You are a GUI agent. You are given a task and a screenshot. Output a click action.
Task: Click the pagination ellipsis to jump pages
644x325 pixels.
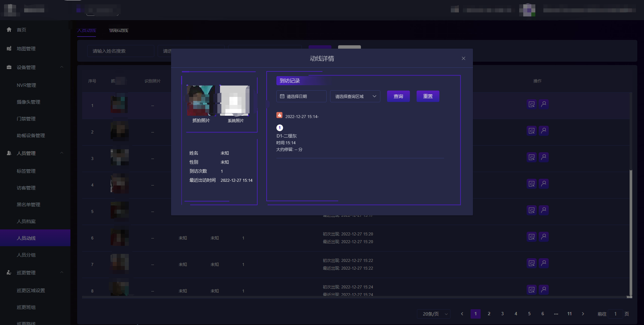coord(556,314)
